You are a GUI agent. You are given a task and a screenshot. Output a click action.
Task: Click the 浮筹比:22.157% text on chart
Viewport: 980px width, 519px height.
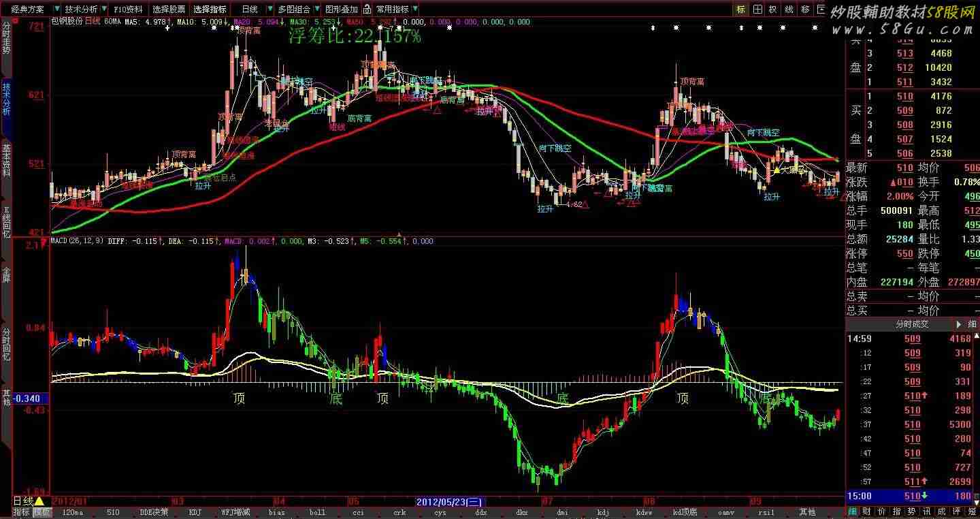click(x=355, y=37)
